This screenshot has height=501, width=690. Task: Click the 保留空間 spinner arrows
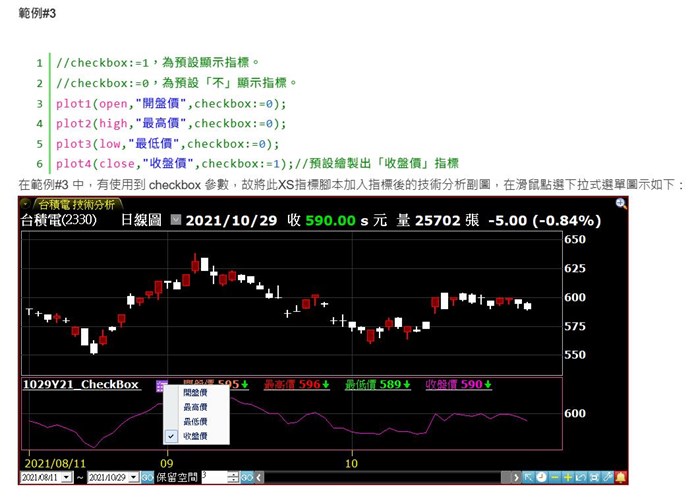point(234,477)
